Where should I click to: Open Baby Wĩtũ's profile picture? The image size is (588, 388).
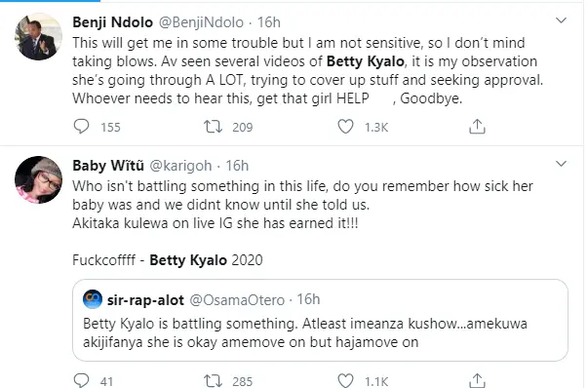(x=38, y=179)
